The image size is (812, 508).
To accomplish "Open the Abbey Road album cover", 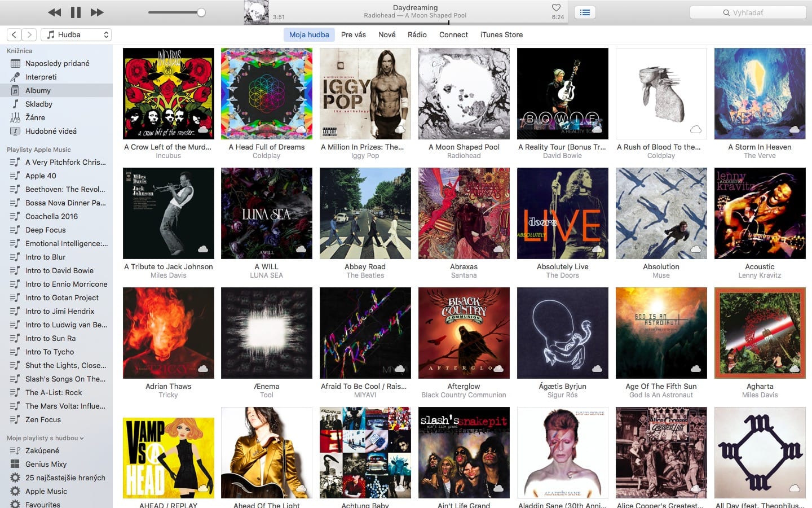I will tap(365, 213).
